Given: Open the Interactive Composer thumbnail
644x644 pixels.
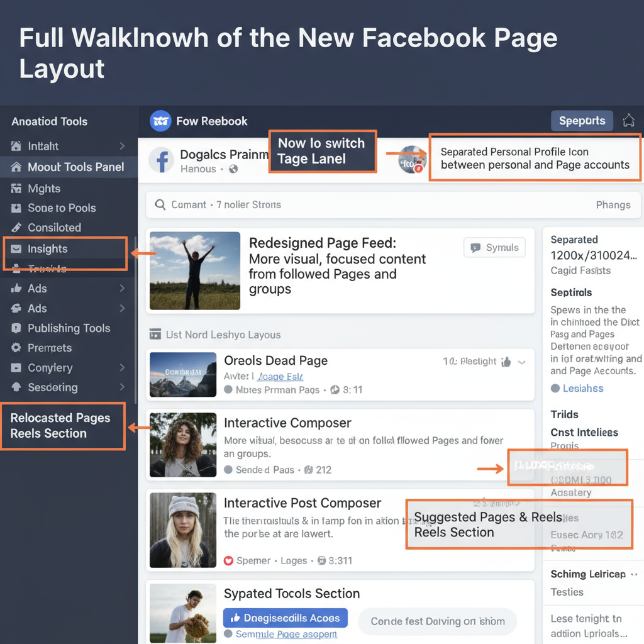Looking at the screenshot, I should [x=183, y=445].
